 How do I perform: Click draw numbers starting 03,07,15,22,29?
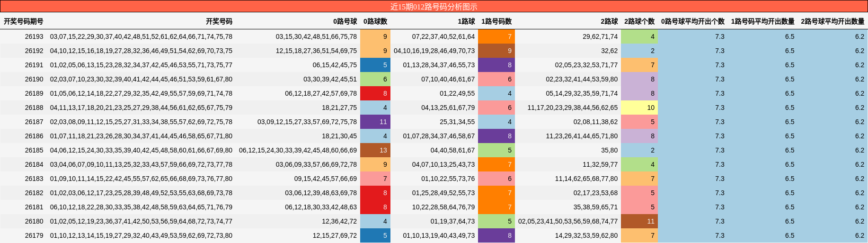(x=141, y=36)
